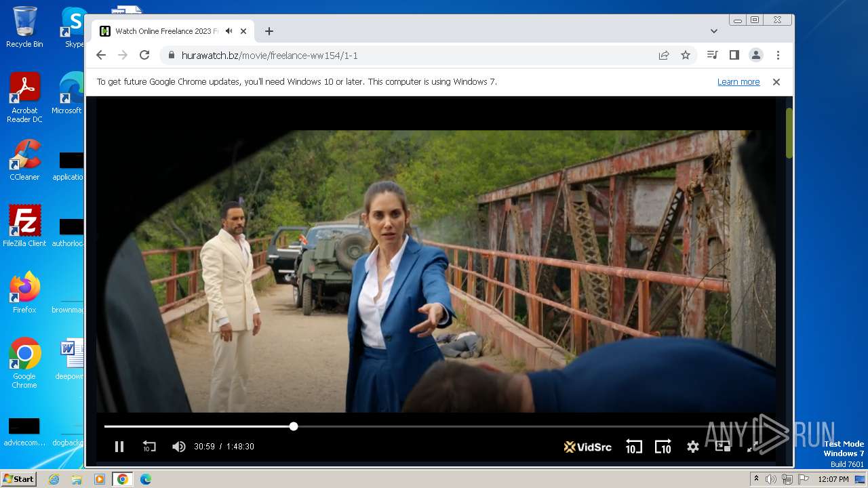Go forward in Chrome browser
868x488 pixels.
[x=123, y=56]
